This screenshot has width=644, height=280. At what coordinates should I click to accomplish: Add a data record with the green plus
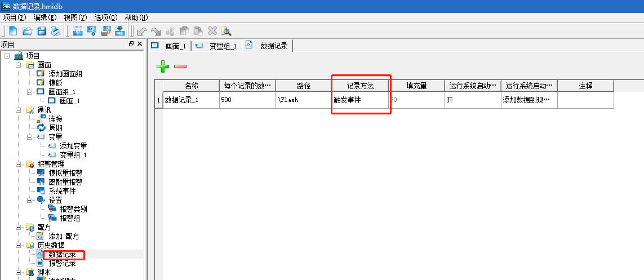pyautogui.click(x=163, y=66)
